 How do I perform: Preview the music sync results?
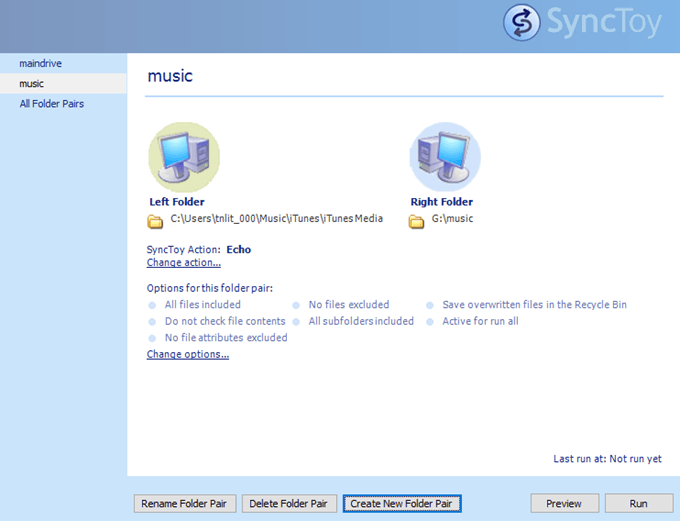click(x=564, y=503)
